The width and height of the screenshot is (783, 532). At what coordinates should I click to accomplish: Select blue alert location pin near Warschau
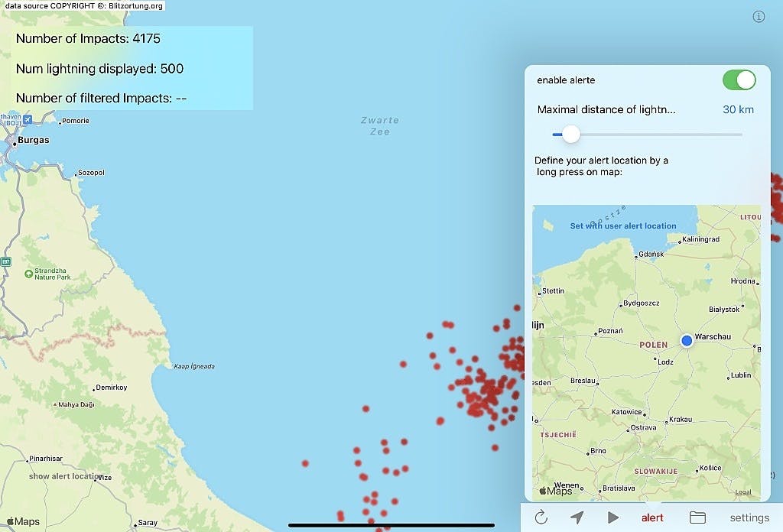point(687,340)
